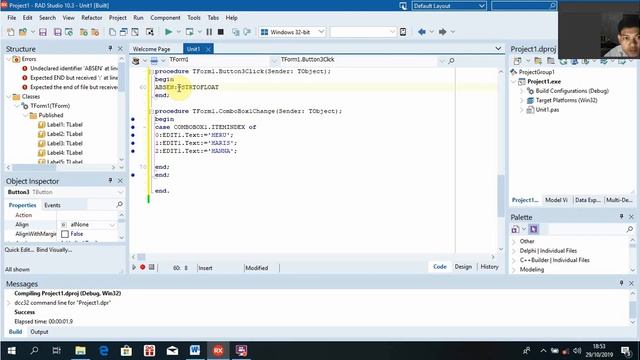Click the device preview icon beside platform
The width and height of the screenshot is (640, 360).
[x=403, y=32]
